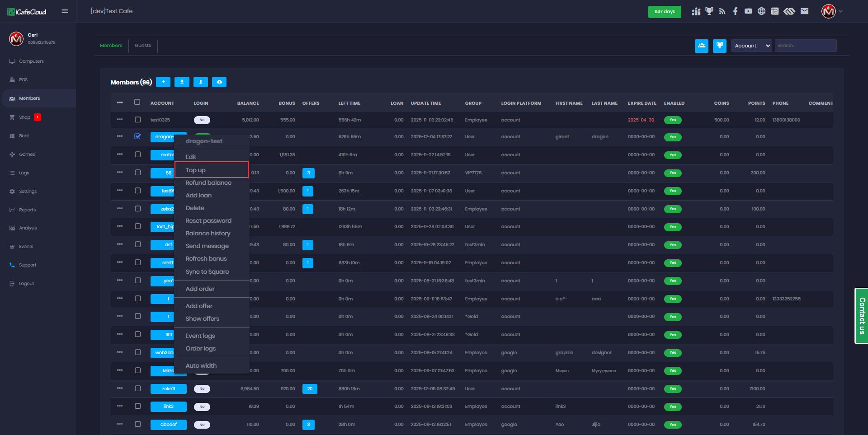
Task: Open the Account search filter dropdown
Action: (x=751, y=46)
